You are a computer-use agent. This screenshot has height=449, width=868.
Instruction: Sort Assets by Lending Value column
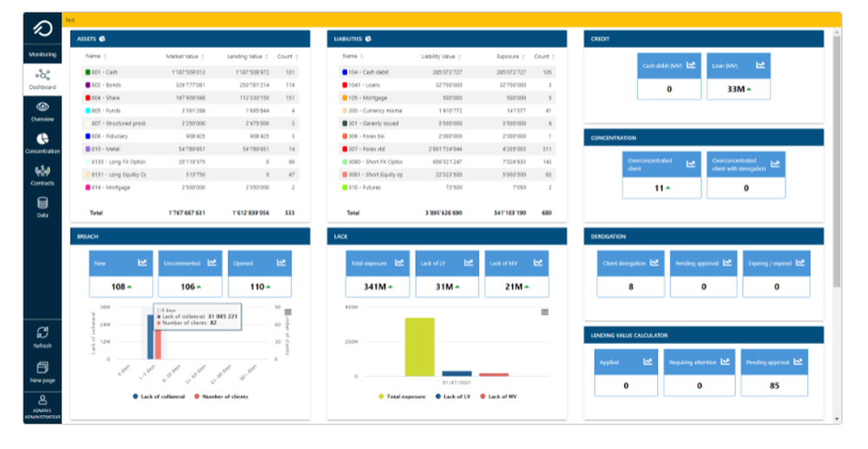(247, 56)
